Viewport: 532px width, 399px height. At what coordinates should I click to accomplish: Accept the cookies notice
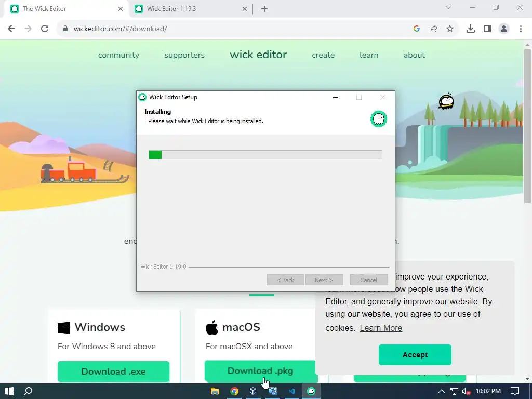415,354
